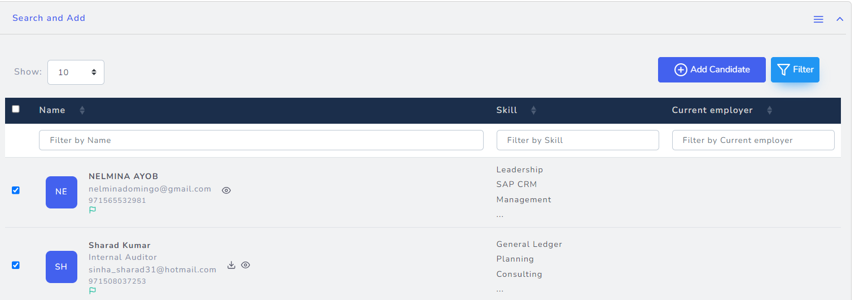Sort by the Skill column arrows
This screenshot has height=300, width=868.
[x=533, y=111]
